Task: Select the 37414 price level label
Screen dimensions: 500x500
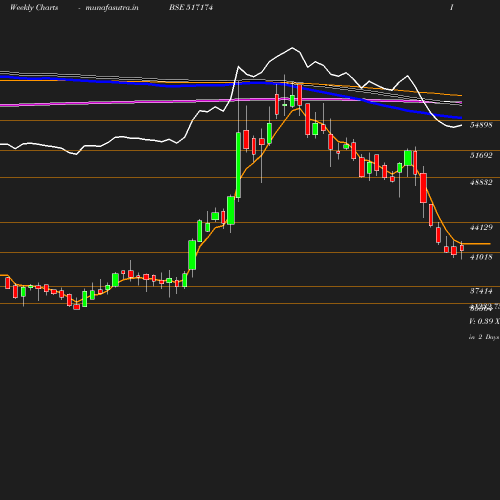Action: pyautogui.click(x=481, y=291)
